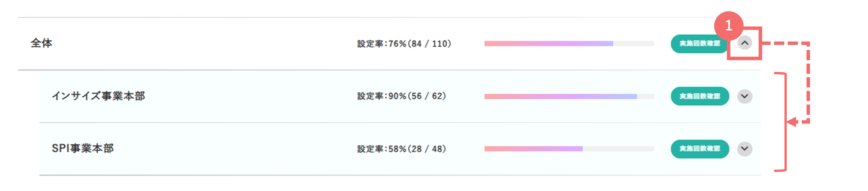Select the インサイズ事業本部 row label

pyautogui.click(x=98, y=96)
